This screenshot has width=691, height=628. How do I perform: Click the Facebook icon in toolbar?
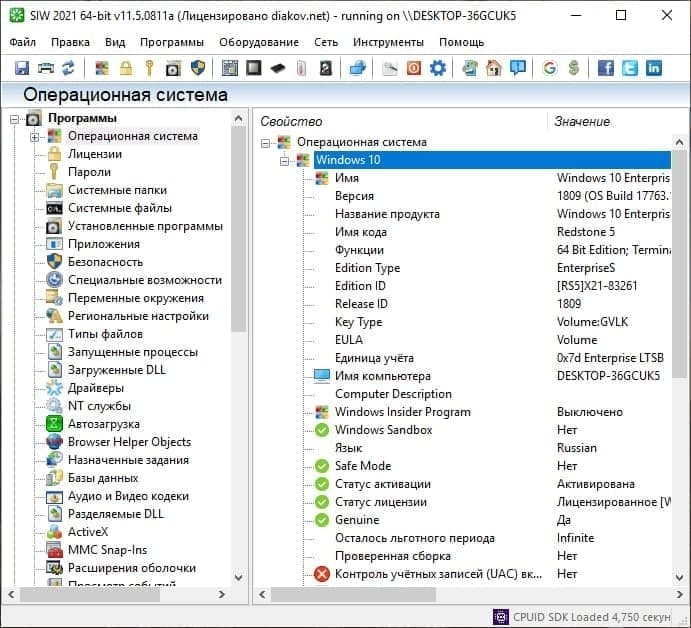point(606,68)
